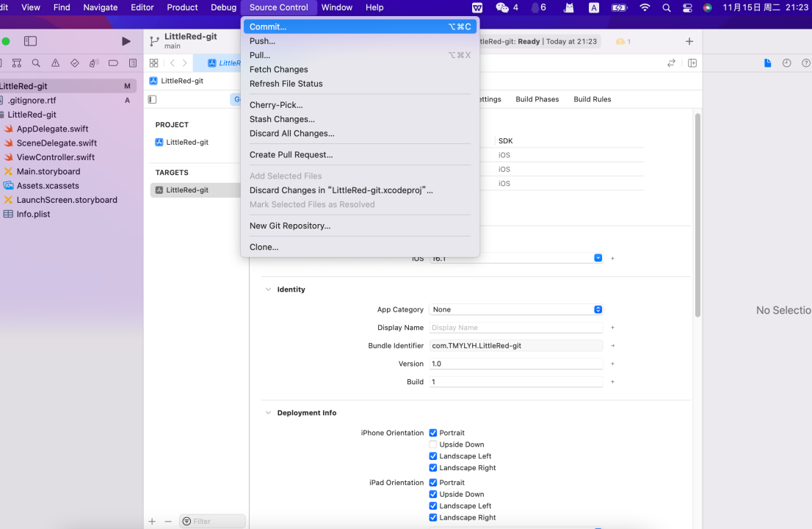This screenshot has width=812, height=529.
Task: Choose Push... in the menu
Action: (x=360, y=41)
